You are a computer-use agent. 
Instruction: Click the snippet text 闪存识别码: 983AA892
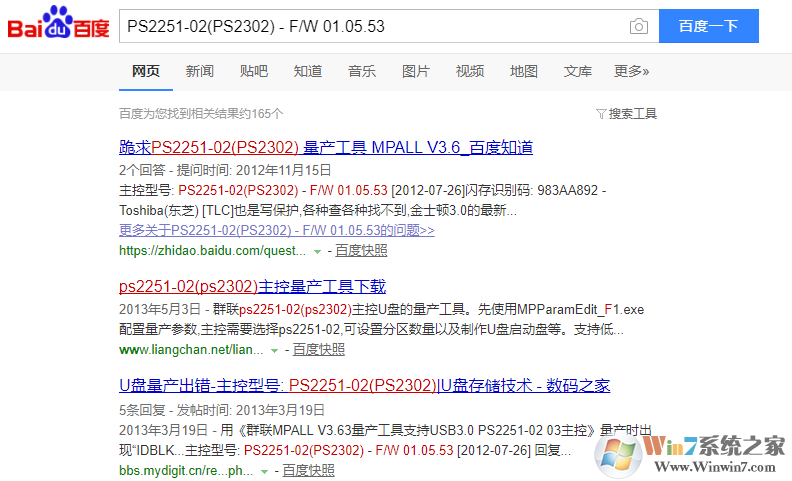533,190
